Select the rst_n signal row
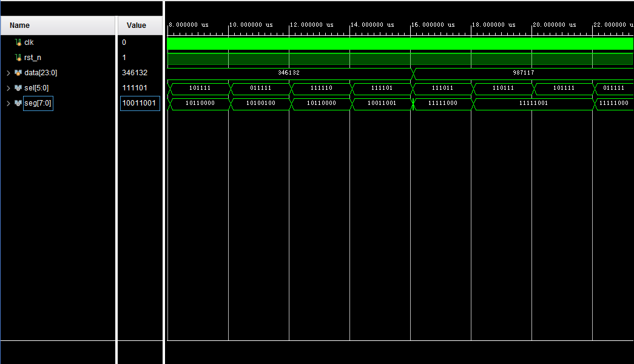 click(32, 57)
